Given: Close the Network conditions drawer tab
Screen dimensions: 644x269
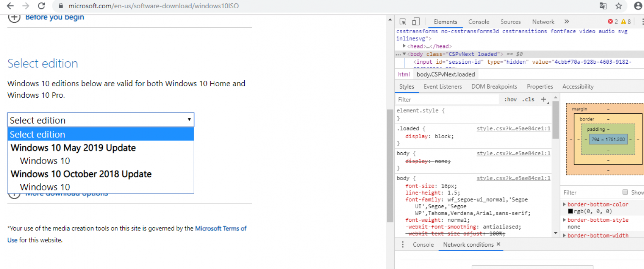Looking at the screenshot, I should (x=499, y=244).
